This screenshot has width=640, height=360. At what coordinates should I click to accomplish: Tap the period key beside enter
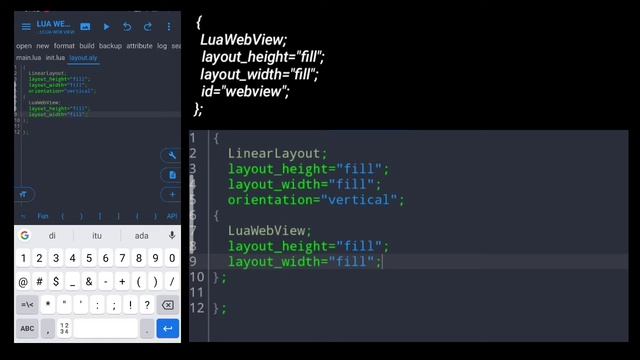click(x=147, y=329)
